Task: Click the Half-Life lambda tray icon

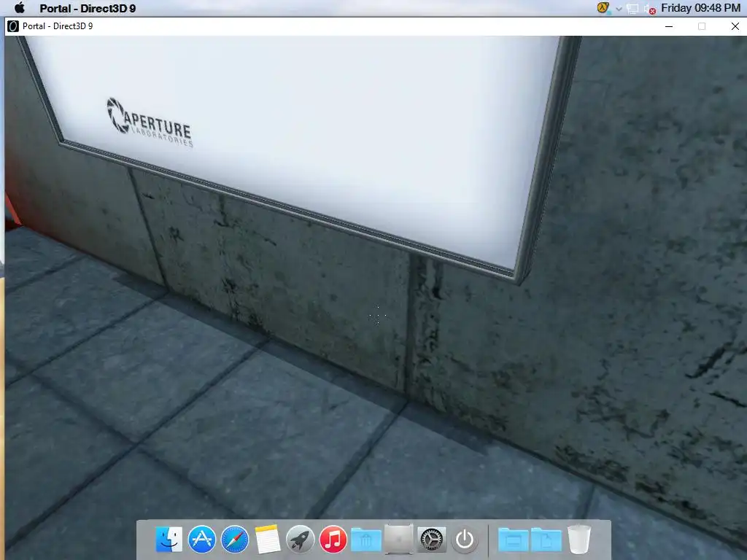Action: click(x=603, y=8)
